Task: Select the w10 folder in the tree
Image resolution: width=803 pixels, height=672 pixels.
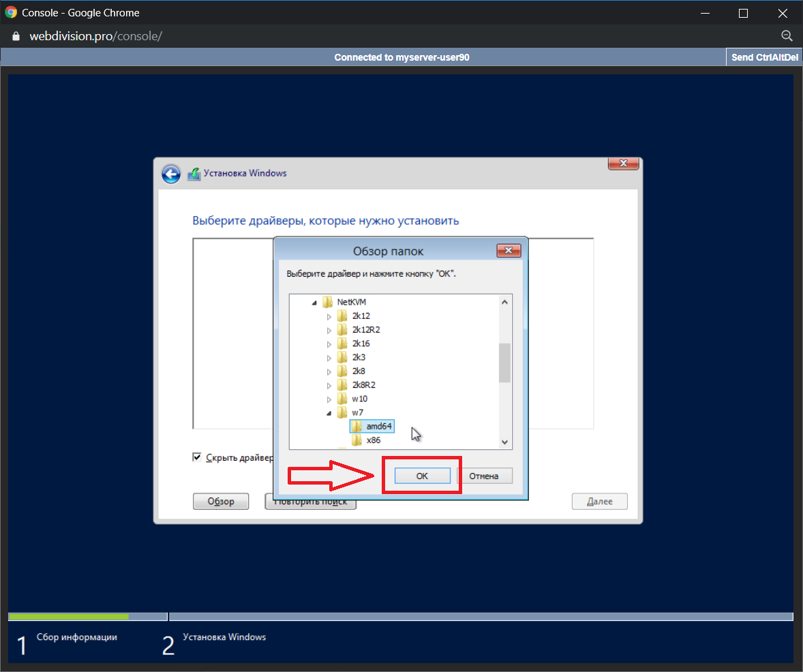Action: pos(359,399)
